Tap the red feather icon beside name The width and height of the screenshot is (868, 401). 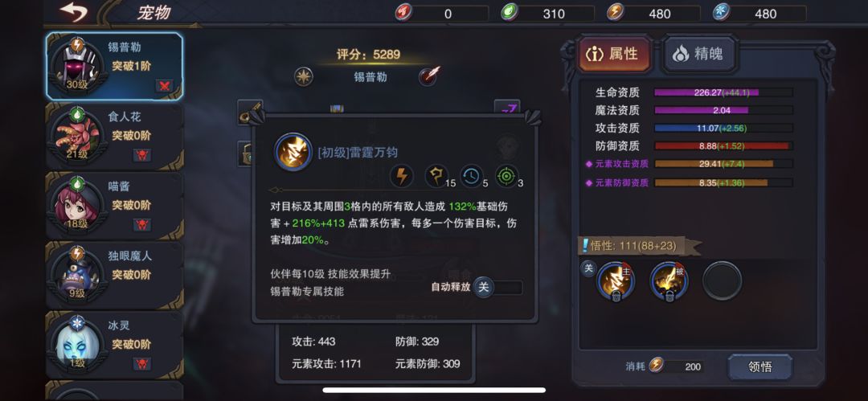coord(429,76)
